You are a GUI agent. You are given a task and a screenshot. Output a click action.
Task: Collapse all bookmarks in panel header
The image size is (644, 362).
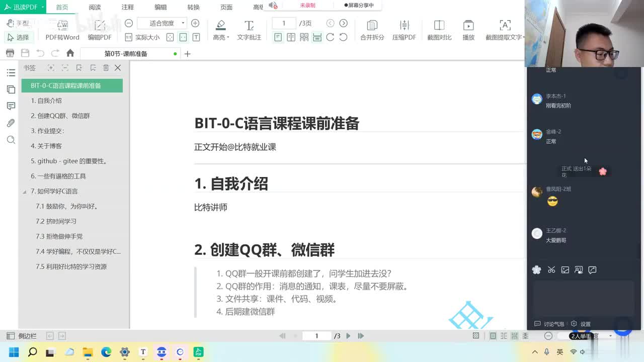[65, 68]
